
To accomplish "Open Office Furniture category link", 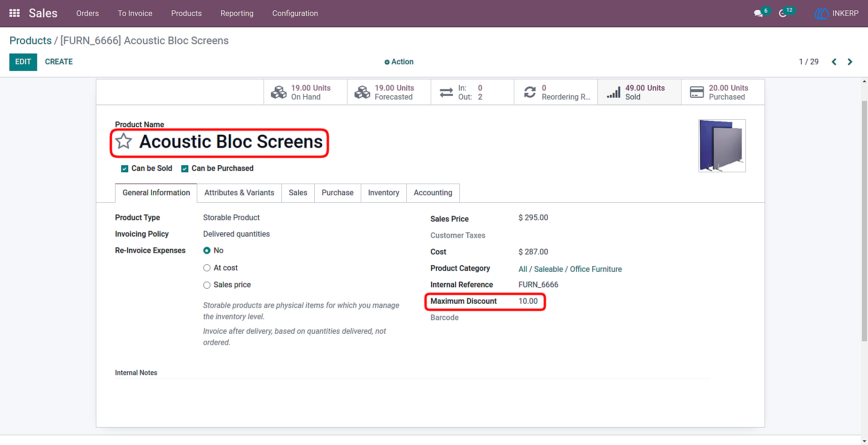I will [x=570, y=269].
